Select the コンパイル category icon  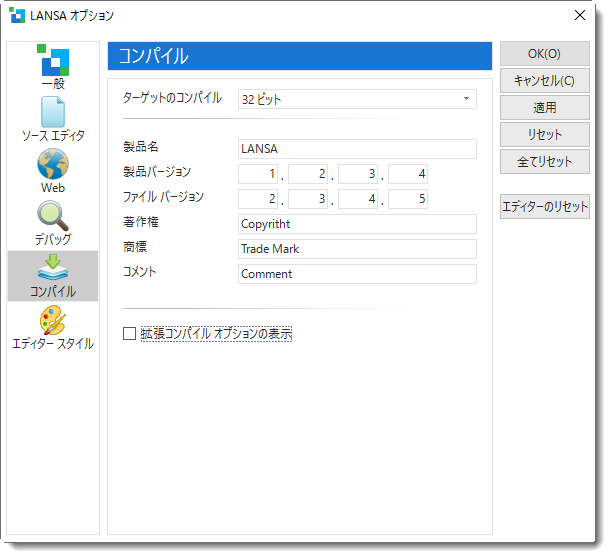53,276
